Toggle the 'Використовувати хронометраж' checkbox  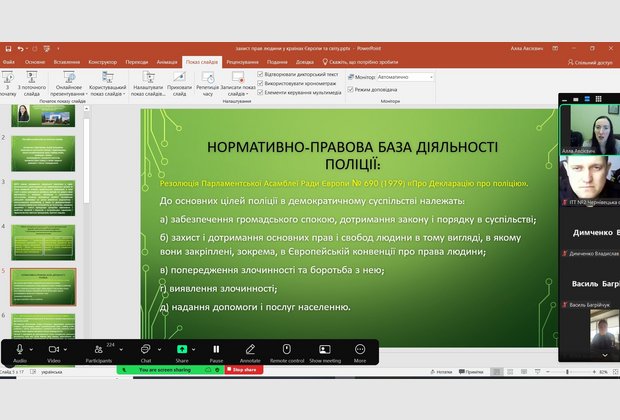click(x=261, y=83)
